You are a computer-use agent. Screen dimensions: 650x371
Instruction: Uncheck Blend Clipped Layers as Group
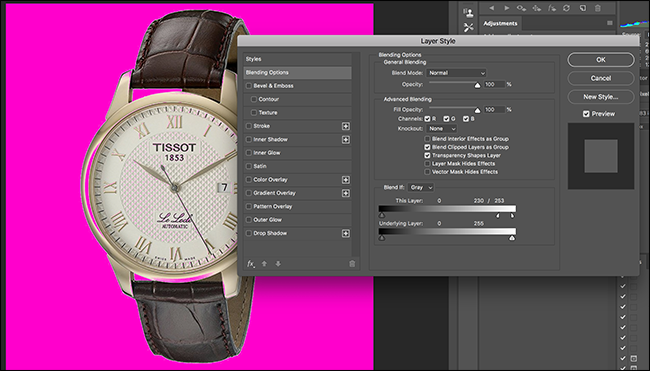tap(427, 147)
